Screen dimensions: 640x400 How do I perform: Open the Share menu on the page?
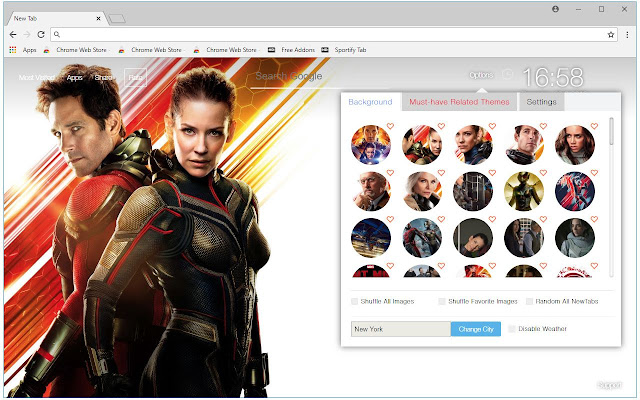coord(103,77)
